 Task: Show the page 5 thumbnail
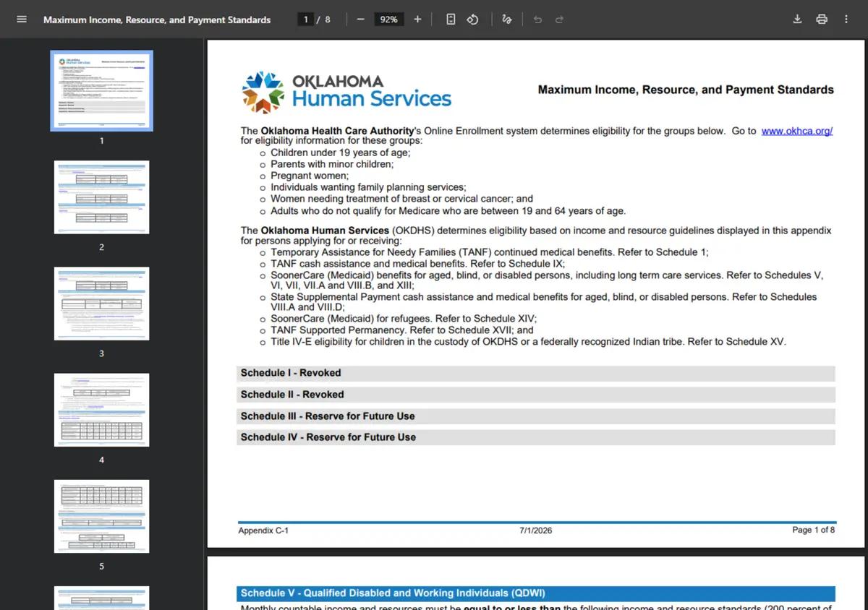click(101, 516)
